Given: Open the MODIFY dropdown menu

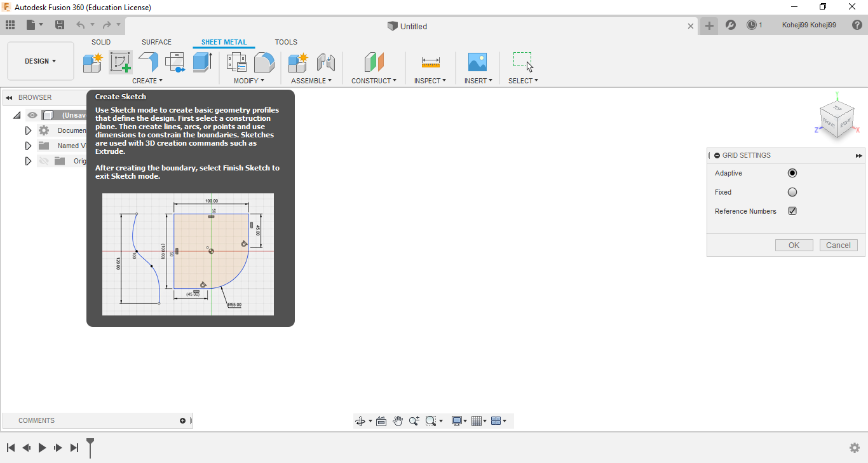Looking at the screenshot, I should click(249, 81).
